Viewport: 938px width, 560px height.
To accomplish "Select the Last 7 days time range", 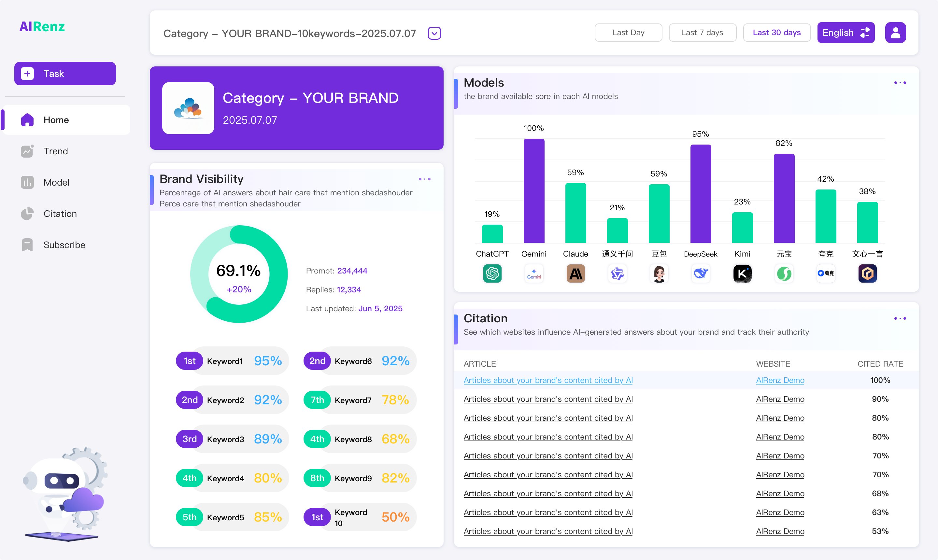I will pos(702,33).
